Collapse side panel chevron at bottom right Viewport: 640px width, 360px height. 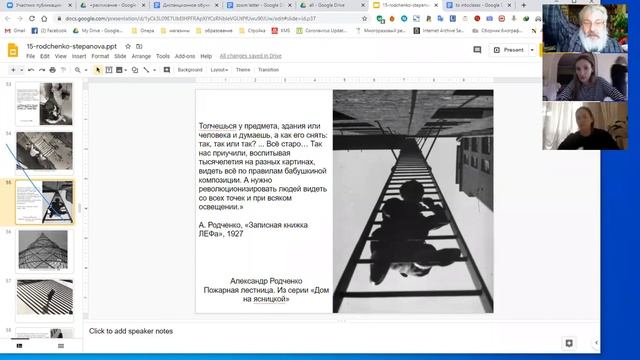tap(596, 343)
